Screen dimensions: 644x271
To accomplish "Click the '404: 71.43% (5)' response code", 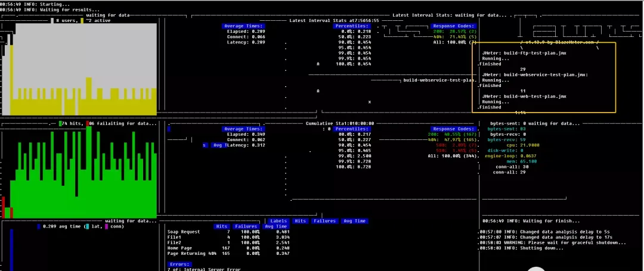I will point(456,36).
